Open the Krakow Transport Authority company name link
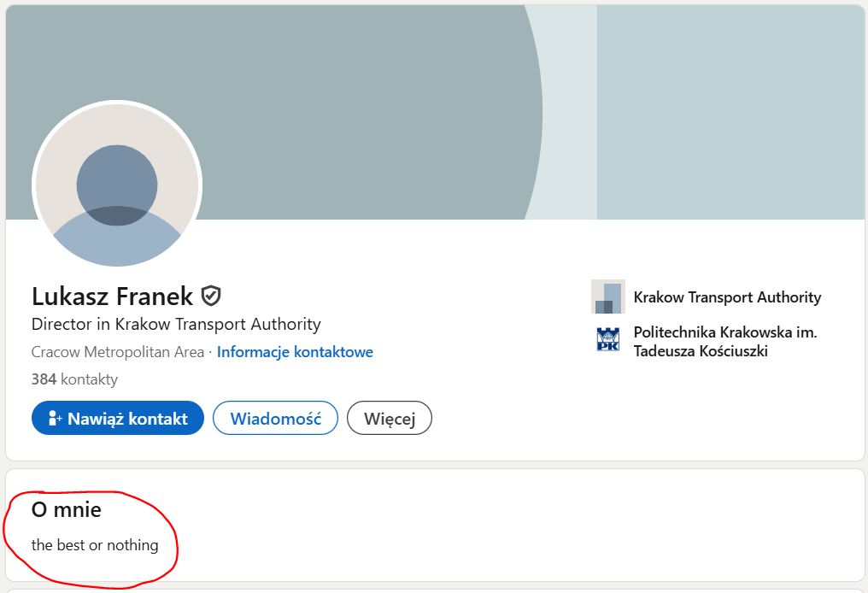The width and height of the screenshot is (868, 593). tap(727, 297)
